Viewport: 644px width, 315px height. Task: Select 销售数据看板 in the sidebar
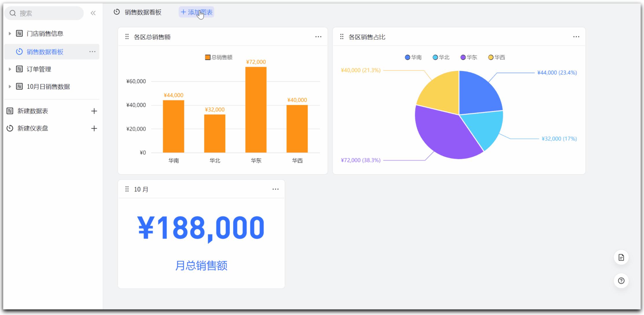(x=45, y=52)
